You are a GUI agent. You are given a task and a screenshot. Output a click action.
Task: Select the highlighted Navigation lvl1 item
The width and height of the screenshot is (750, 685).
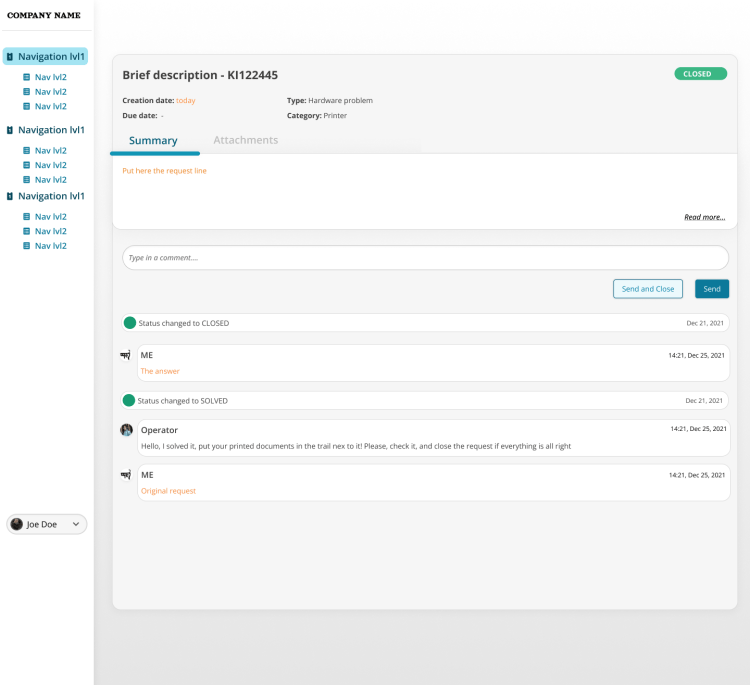tap(51, 57)
